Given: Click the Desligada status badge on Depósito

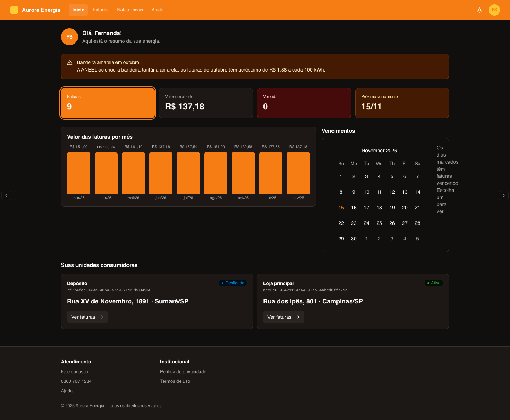Looking at the screenshot, I should [233, 283].
